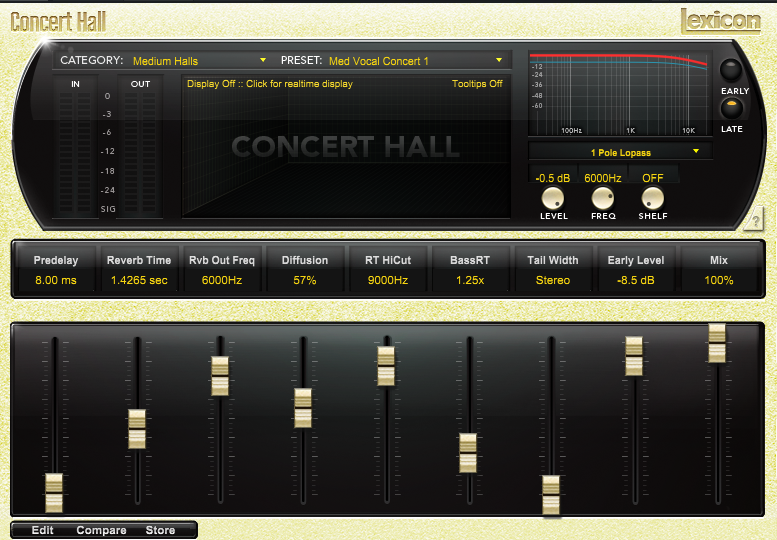Select the LATE reverb button

734,108
